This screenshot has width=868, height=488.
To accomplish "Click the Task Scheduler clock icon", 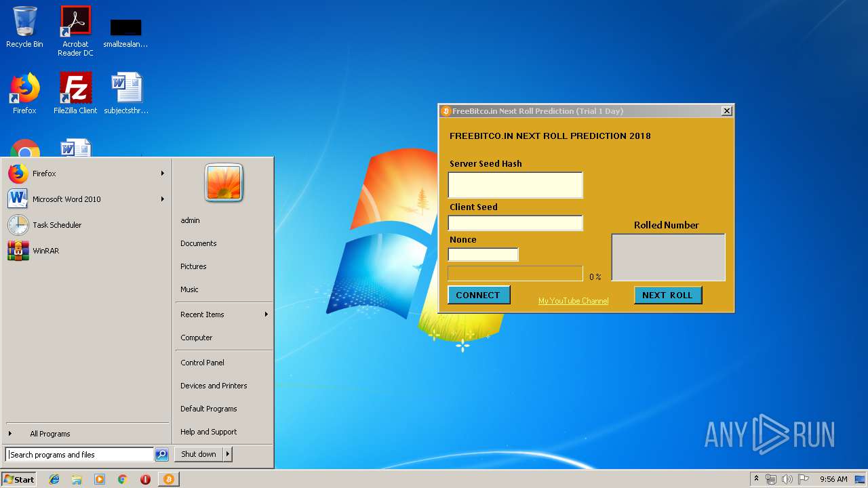I will [18, 225].
